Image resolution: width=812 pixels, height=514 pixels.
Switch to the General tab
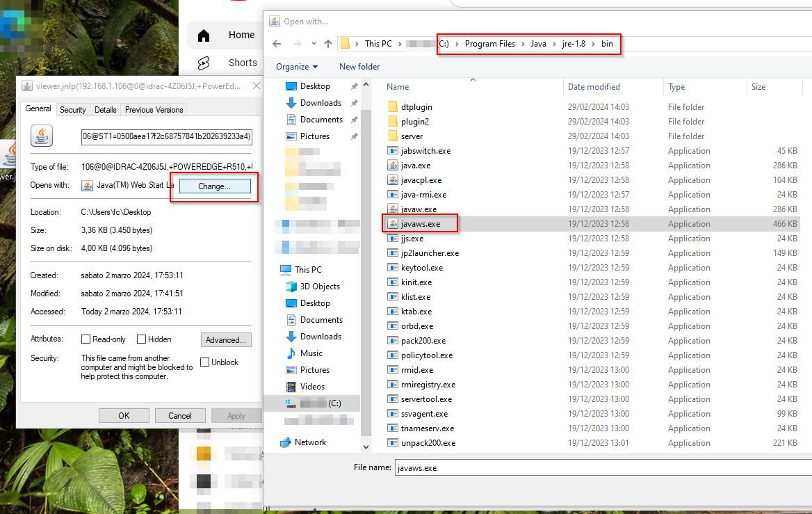coord(38,109)
